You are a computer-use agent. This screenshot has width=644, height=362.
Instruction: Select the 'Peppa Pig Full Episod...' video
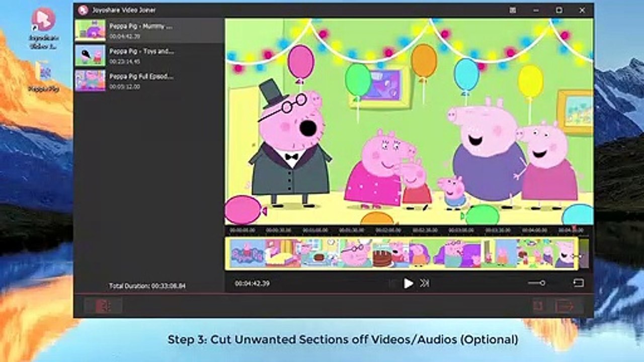click(149, 80)
